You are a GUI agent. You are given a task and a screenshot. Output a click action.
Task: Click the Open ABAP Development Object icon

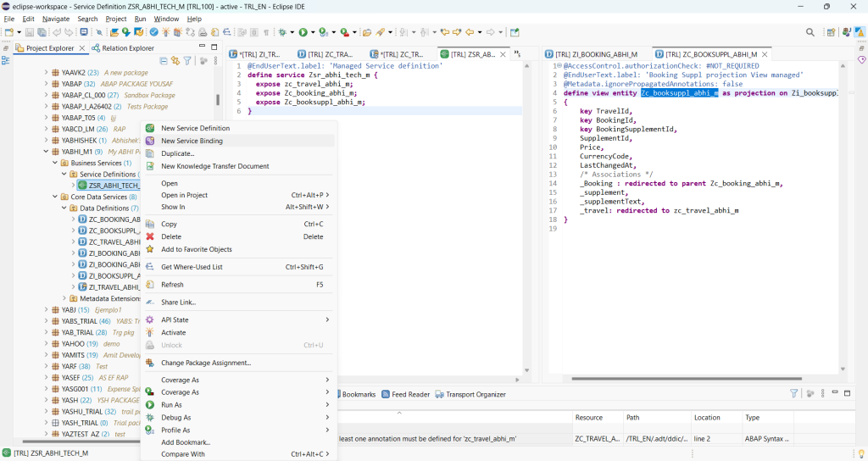tap(114, 33)
